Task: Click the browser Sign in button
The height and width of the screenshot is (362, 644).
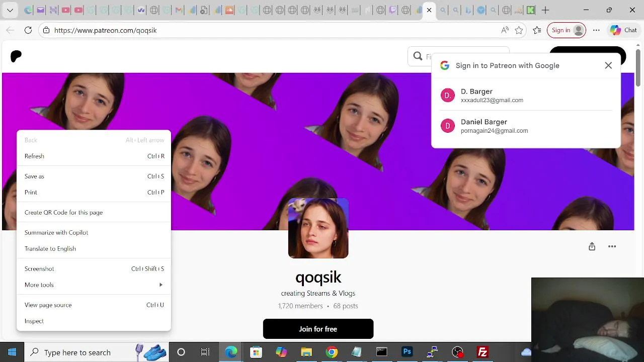Action: [567, 30]
